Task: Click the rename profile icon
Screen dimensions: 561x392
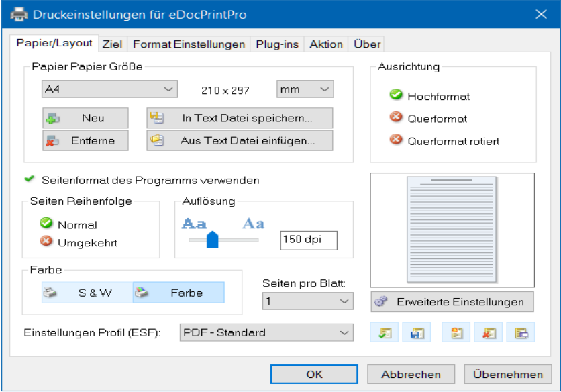Action: pos(521,332)
